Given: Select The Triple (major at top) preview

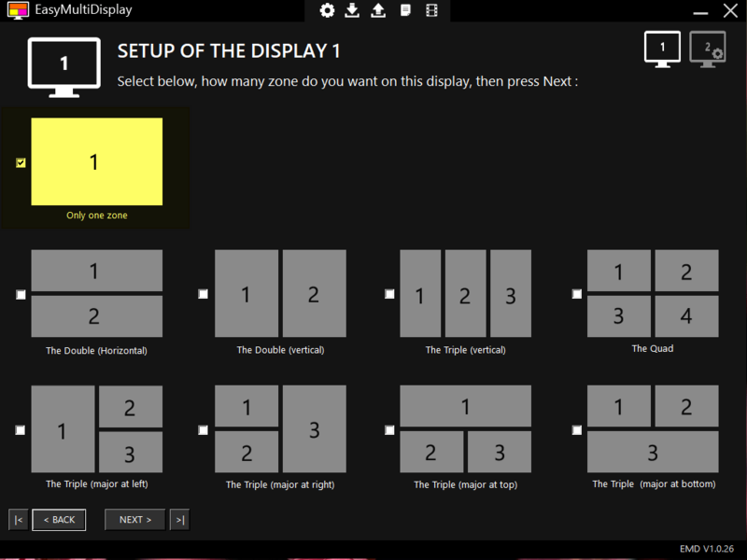Looking at the screenshot, I should tap(465, 429).
